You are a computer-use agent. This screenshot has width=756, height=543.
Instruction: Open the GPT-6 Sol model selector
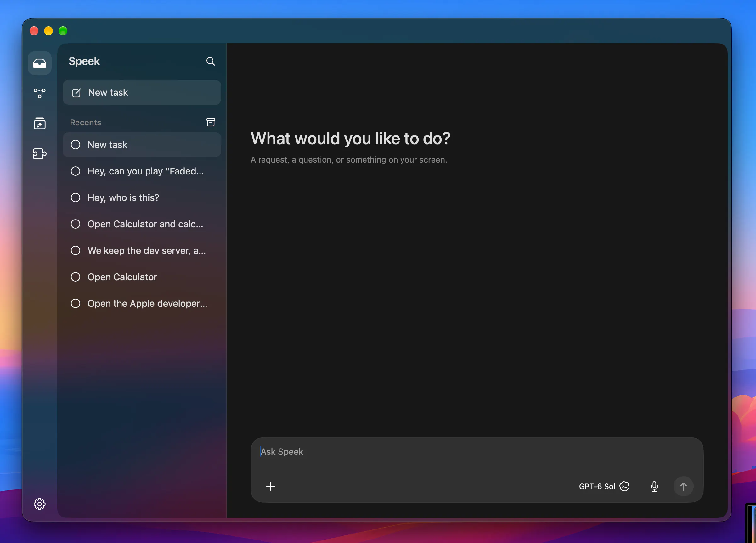(604, 486)
